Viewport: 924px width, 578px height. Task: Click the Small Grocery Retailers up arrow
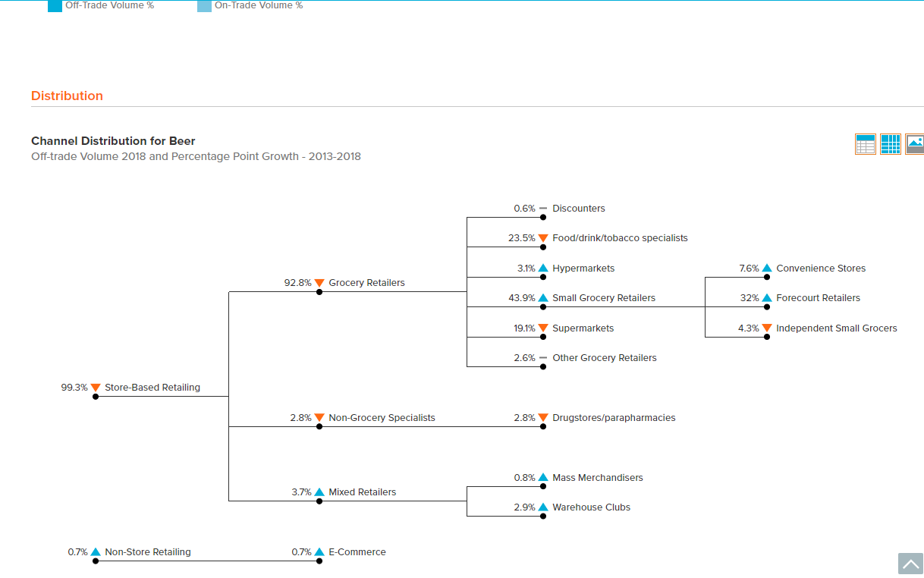[543, 298]
